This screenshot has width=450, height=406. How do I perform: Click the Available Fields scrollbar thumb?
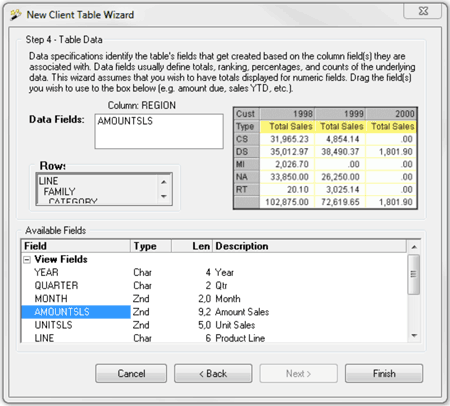tap(414, 274)
